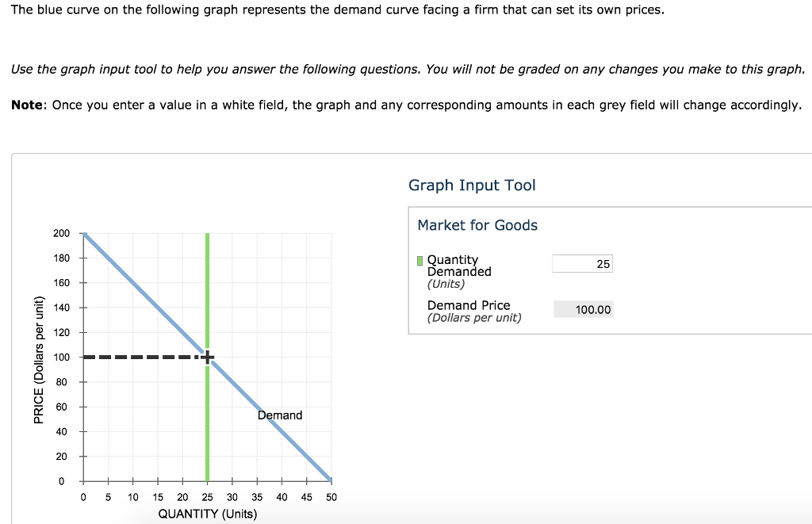Image resolution: width=812 pixels, height=524 pixels.
Task: Click the Graph Input Tool heading
Action: pyautogui.click(x=472, y=185)
